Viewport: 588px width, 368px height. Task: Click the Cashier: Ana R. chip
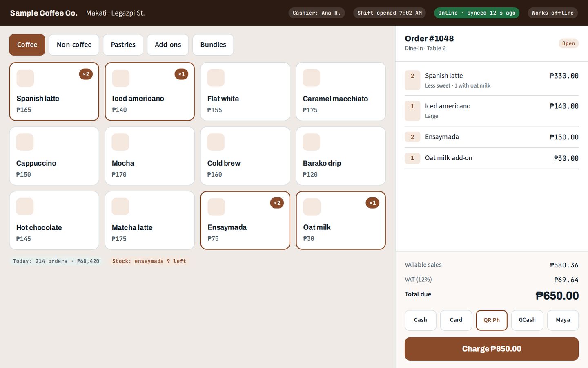click(x=316, y=13)
